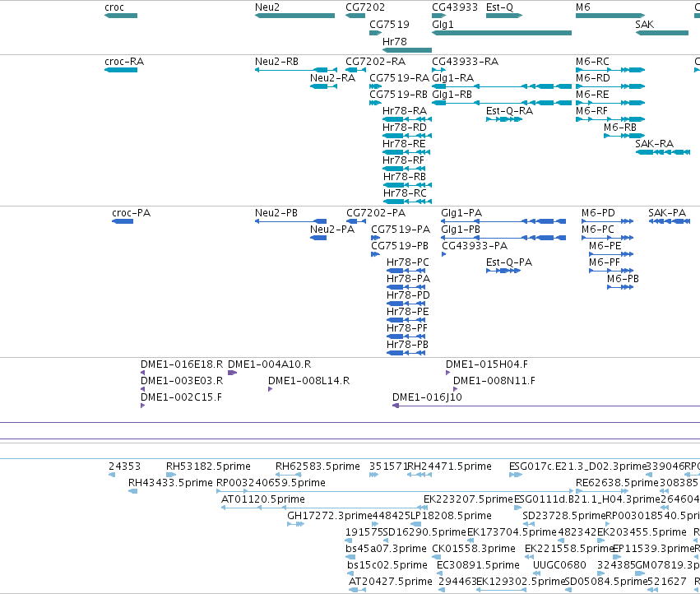
Task: Select the M6-PE protein label
Action: click(x=605, y=246)
